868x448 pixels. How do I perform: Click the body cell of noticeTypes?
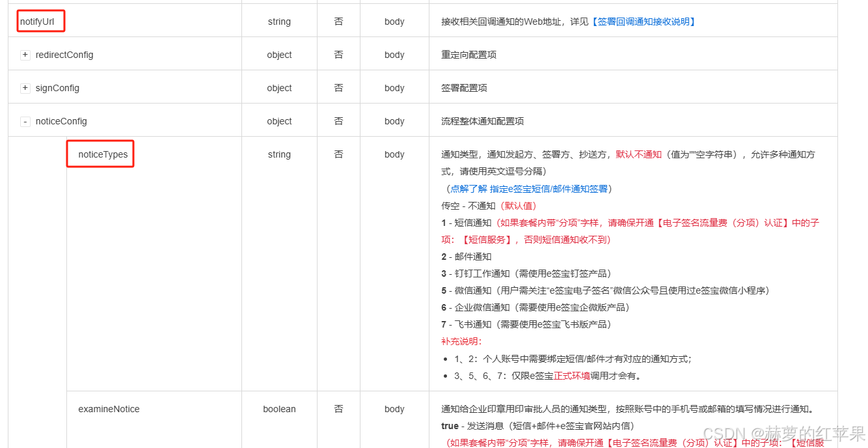(x=394, y=154)
